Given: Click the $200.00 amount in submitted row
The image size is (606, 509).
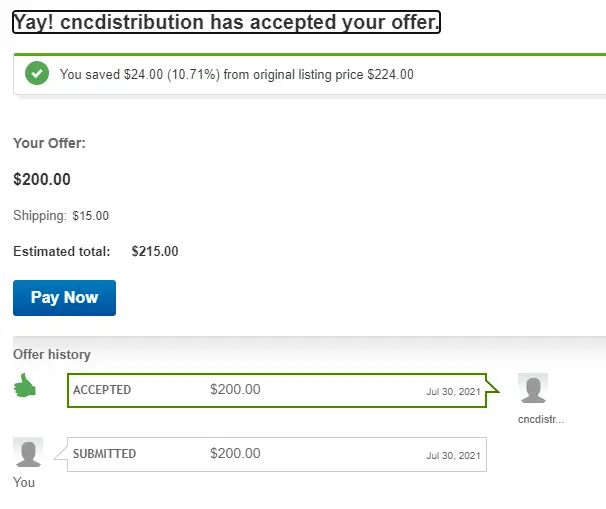Looking at the screenshot, I should click(235, 453).
